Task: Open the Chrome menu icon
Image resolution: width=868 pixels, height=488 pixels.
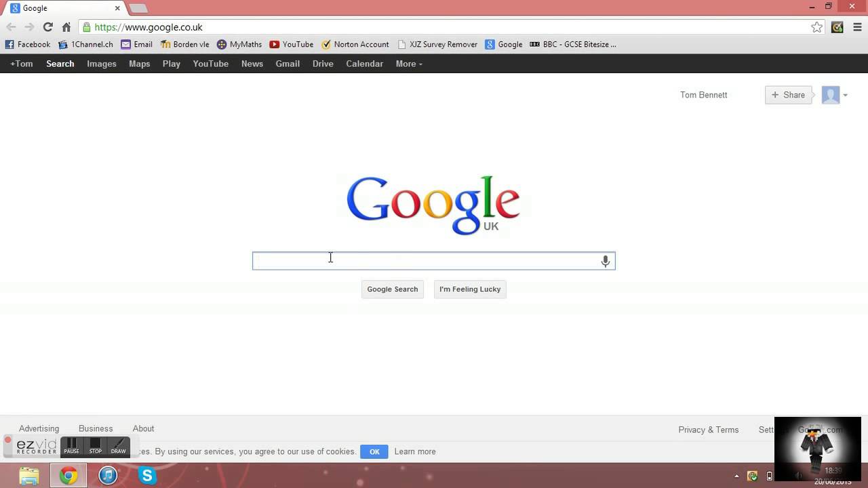Action: pos(857,27)
